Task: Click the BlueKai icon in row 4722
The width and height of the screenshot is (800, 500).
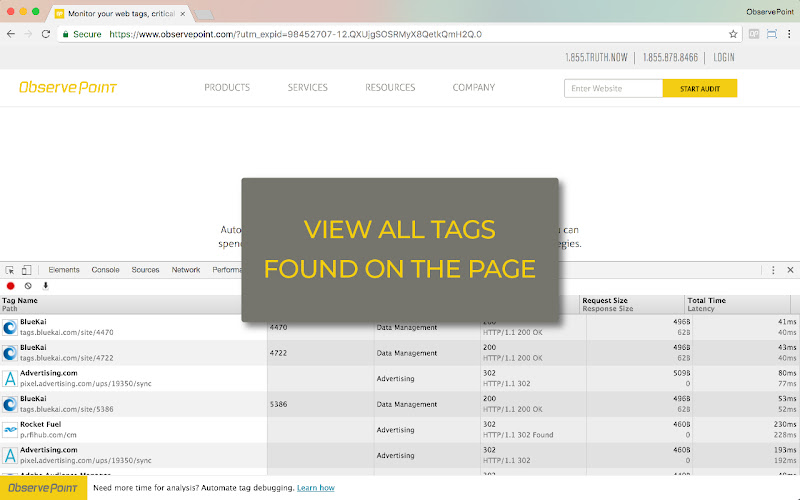Action: point(10,353)
